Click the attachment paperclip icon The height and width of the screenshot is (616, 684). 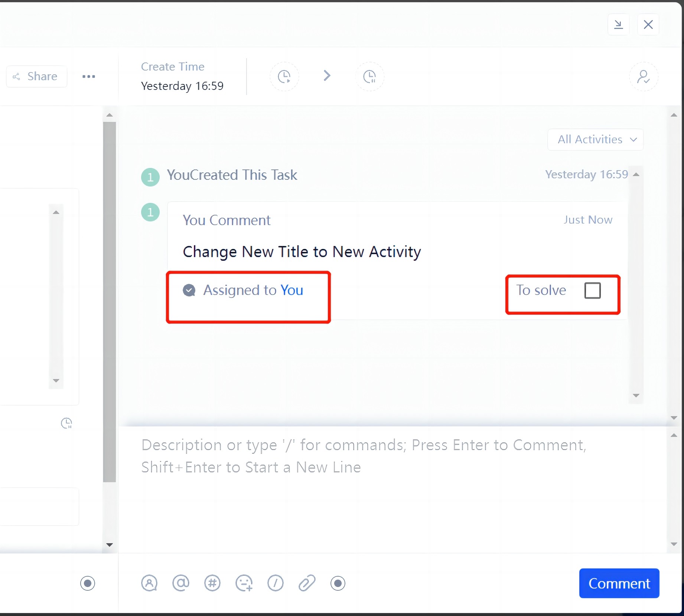pos(307,583)
